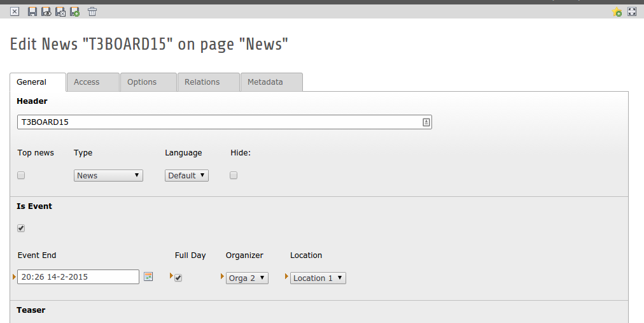
Task: Add bookmark using the star icon
Action: click(617, 11)
